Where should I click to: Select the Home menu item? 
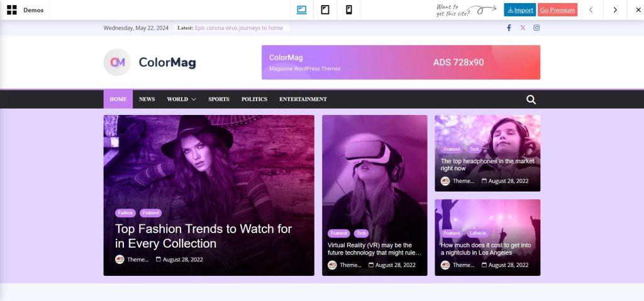118,99
